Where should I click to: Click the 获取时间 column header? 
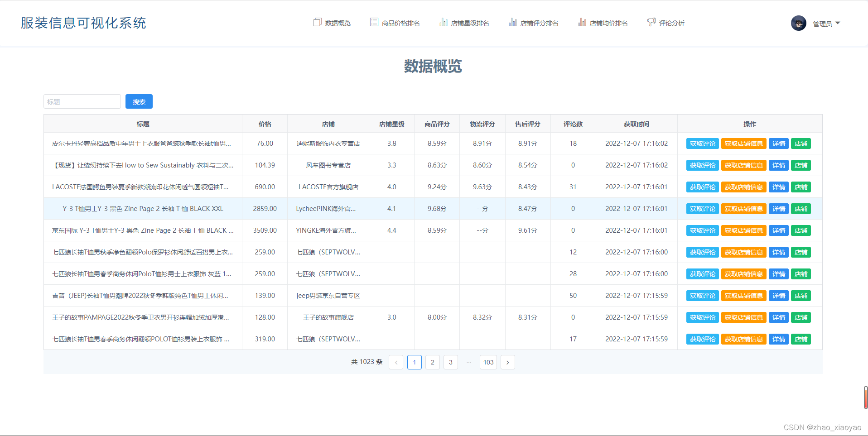pyautogui.click(x=636, y=124)
